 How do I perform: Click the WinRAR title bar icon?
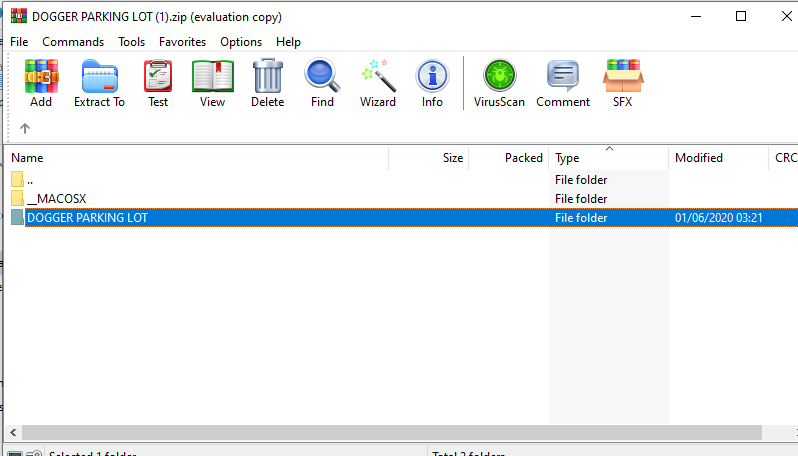[19, 16]
